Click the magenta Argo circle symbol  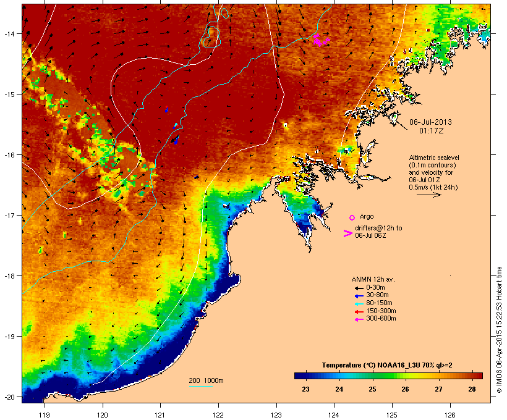pos(352,218)
